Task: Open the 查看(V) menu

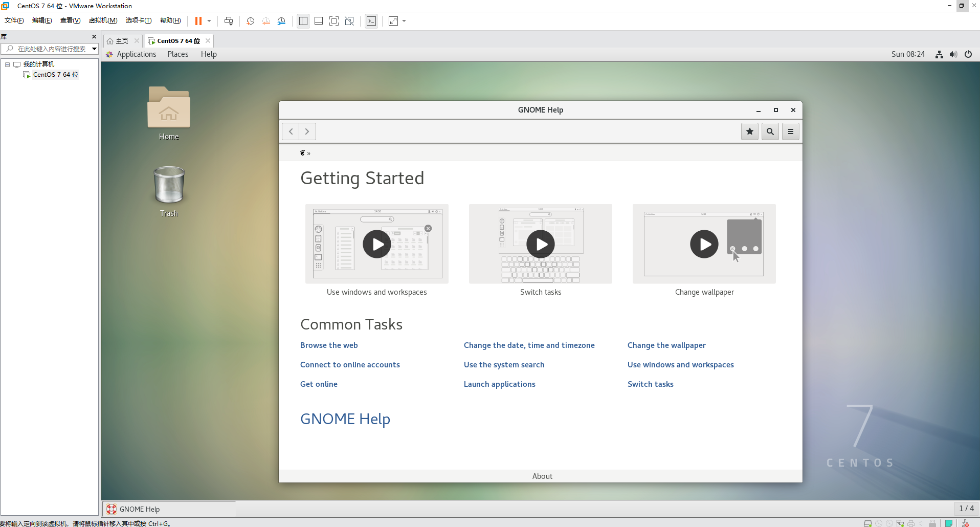Action: pos(70,20)
